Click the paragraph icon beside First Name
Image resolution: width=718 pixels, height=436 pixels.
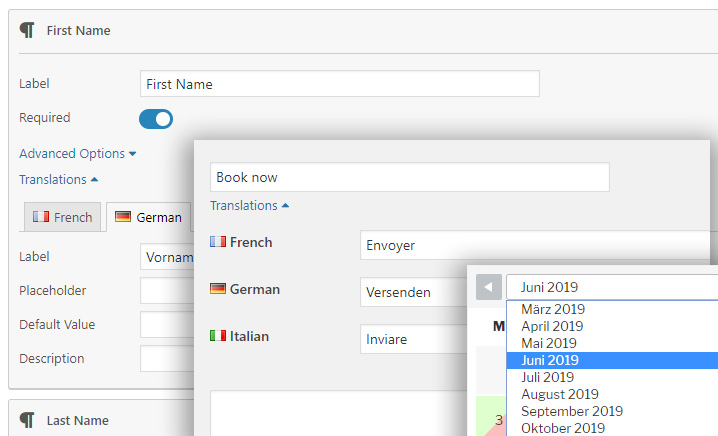(27, 30)
